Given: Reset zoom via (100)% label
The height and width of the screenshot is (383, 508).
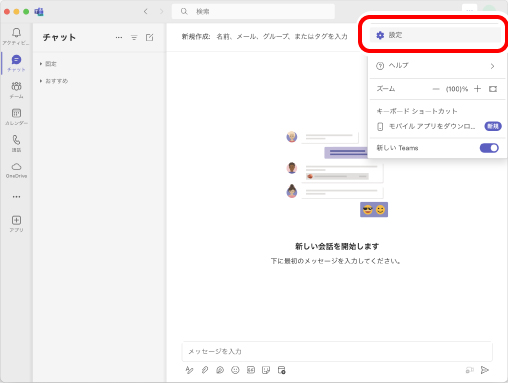Looking at the screenshot, I should pyautogui.click(x=457, y=89).
